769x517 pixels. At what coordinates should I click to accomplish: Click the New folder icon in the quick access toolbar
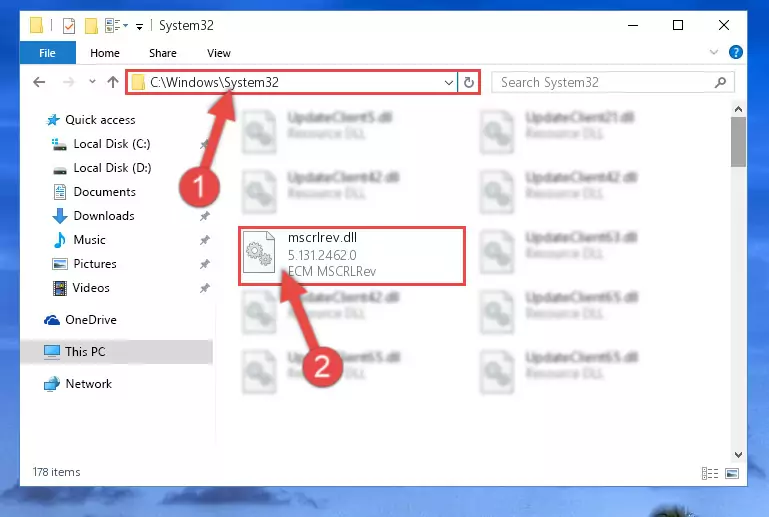91,26
